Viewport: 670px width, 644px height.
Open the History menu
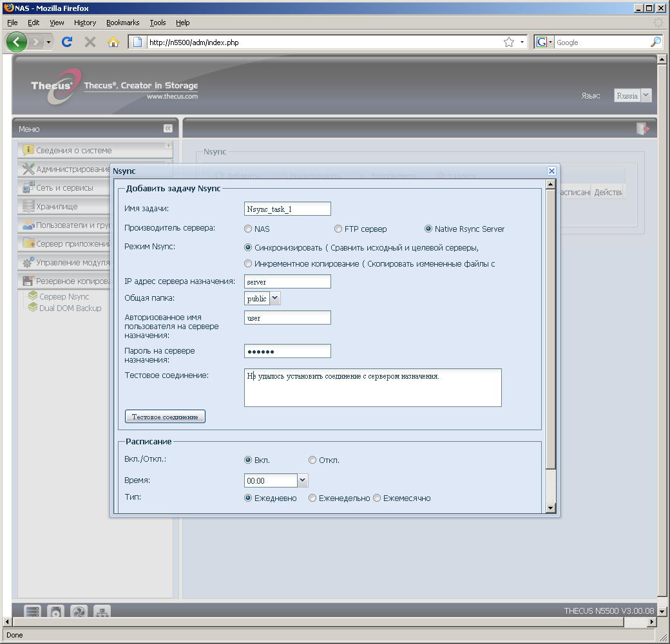coord(84,23)
